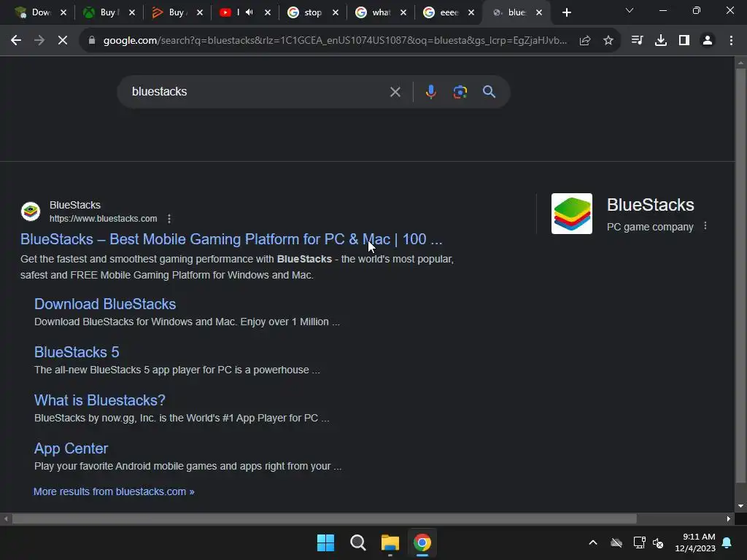
Task: Stop loading the page
Action: (x=63, y=41)
